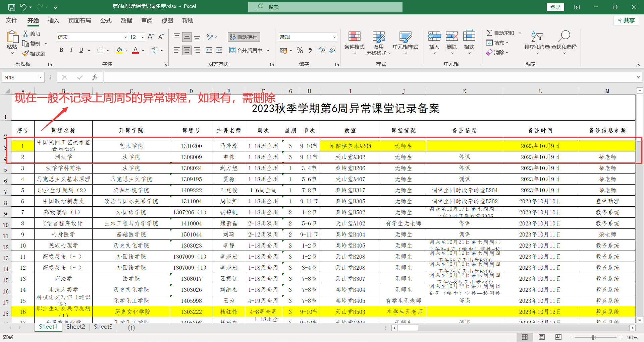Open the font size dropdown
Image resolution: width=644 pixels, height=342 pixels.
click(143, 37)
